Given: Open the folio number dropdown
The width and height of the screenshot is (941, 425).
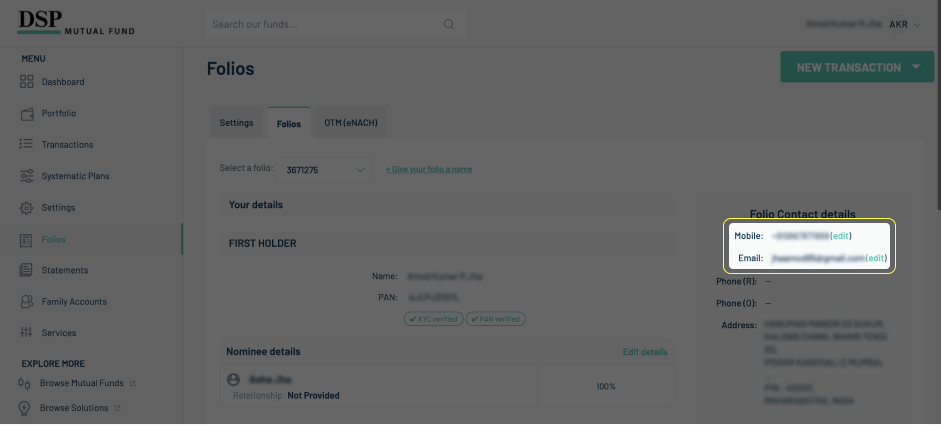Looking at the screenshot, I should (x=324, y=170).
